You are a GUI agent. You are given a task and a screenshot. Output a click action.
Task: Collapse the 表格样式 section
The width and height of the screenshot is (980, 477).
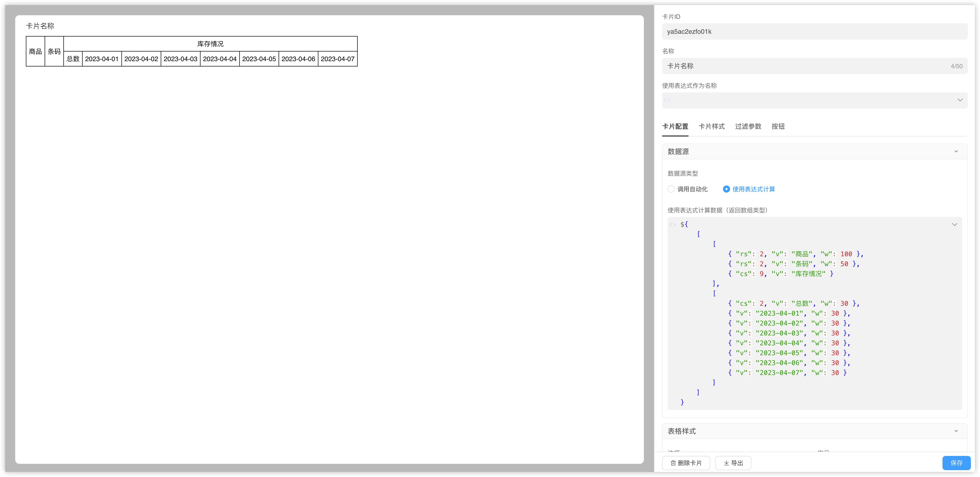(956, 431)
